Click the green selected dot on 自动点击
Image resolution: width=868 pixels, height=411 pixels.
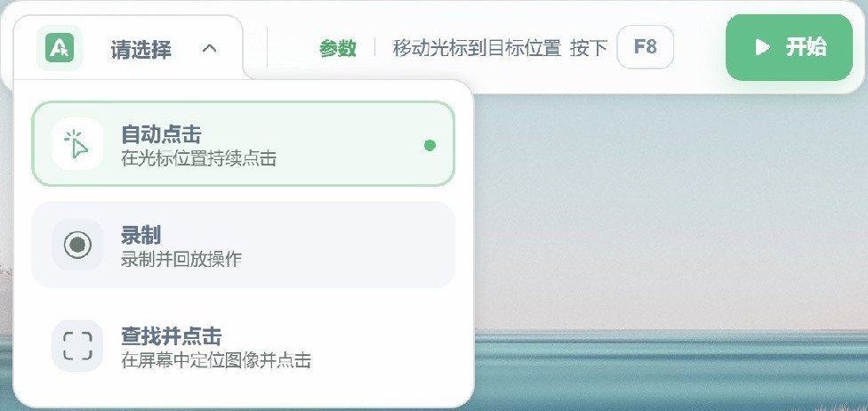pos(430,145)
